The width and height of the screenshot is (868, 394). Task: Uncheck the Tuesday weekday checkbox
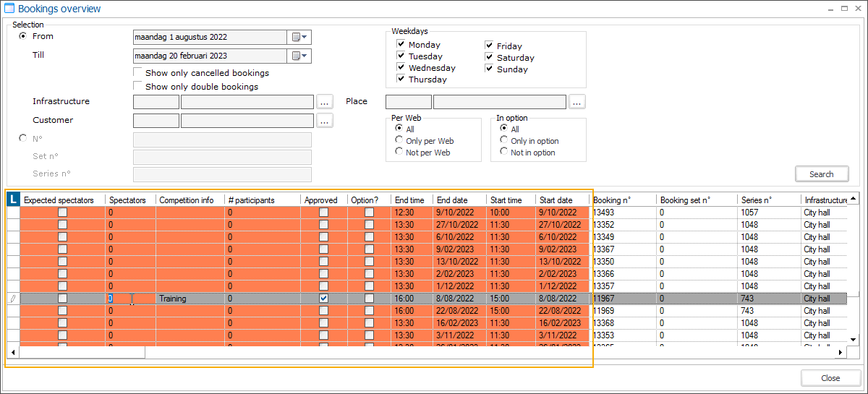click(x=401, y=56)
